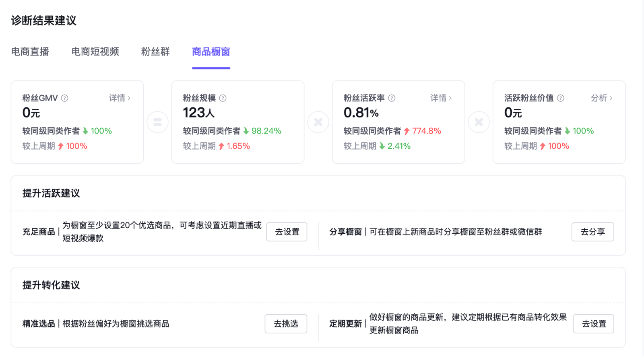
Task: Click multiply icon before 活跃粉丝价值 card
Action: (x=479, y=122)
